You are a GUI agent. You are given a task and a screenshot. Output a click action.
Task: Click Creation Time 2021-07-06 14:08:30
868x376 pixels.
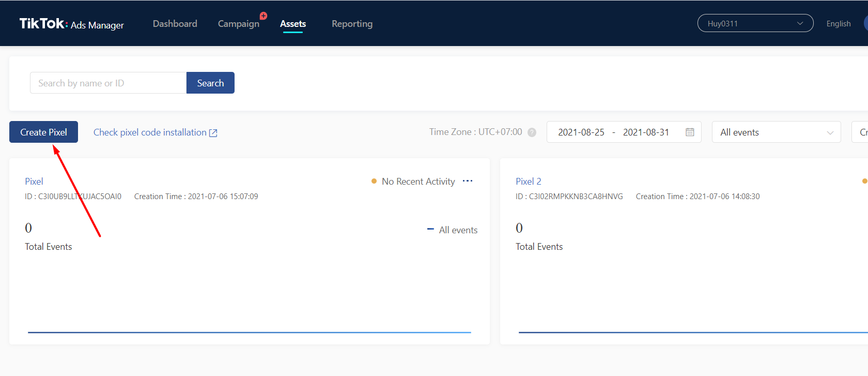tap(698, 197)
